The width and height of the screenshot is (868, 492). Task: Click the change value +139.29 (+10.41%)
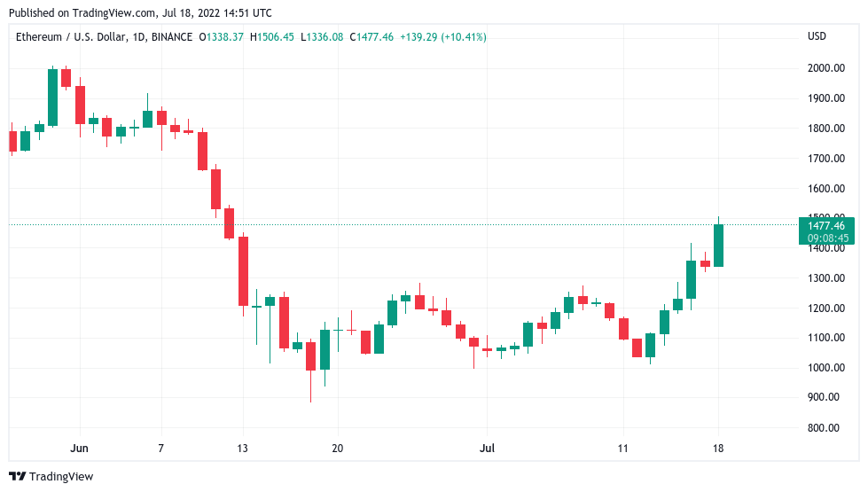pos(442,37)
